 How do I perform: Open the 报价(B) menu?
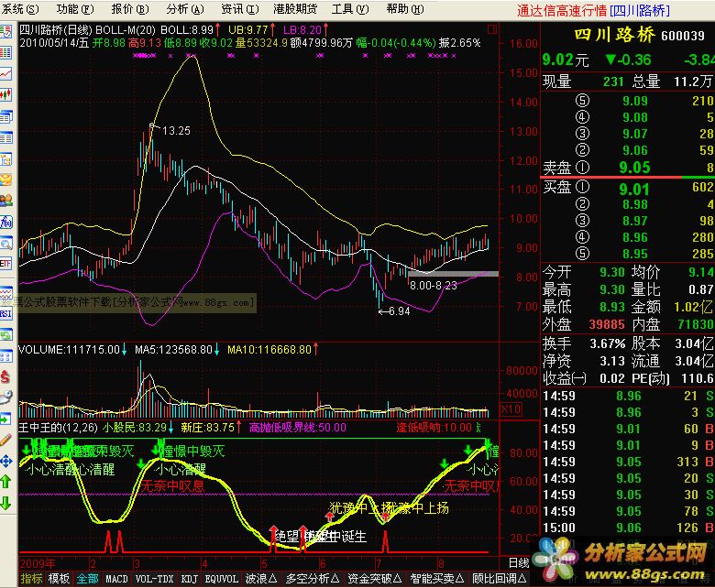click(130, 9)
